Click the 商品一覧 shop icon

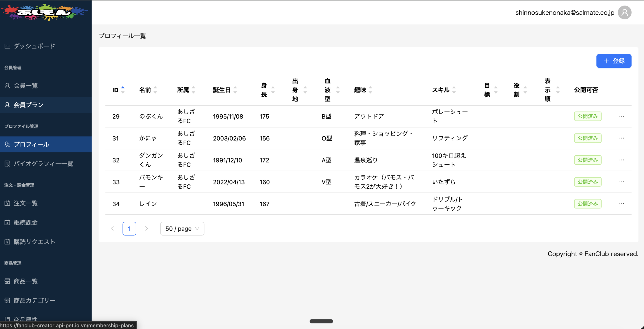click(7, 281)
